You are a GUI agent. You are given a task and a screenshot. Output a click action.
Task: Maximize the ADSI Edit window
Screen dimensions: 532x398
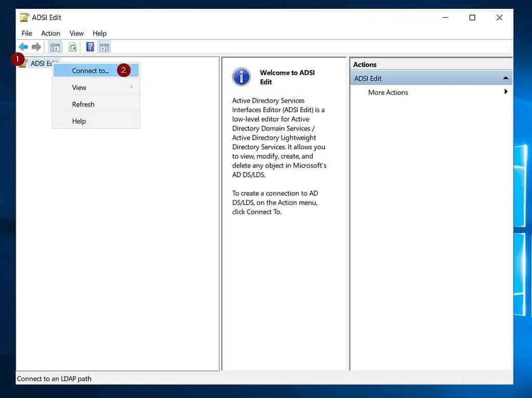click(472, 17)
